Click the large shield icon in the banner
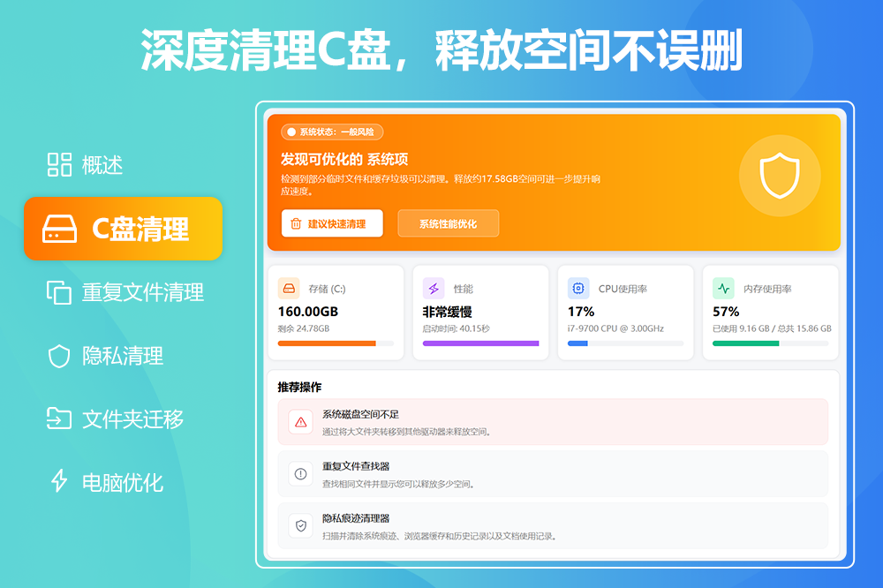This screenshot has height=588, width=883. pyautogui.click(x=780, y=176)
